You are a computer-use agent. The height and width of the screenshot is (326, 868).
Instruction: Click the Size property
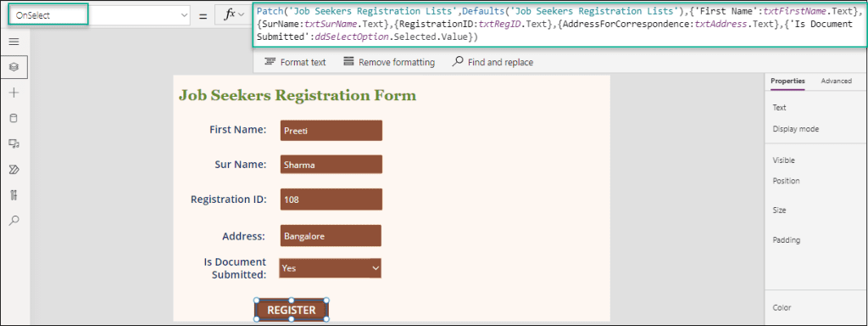point(780,211)
